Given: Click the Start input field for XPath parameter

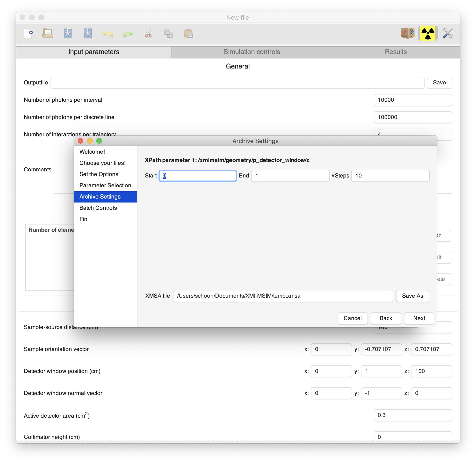Looking at the screenshot, I should click(x=198, y=175).
